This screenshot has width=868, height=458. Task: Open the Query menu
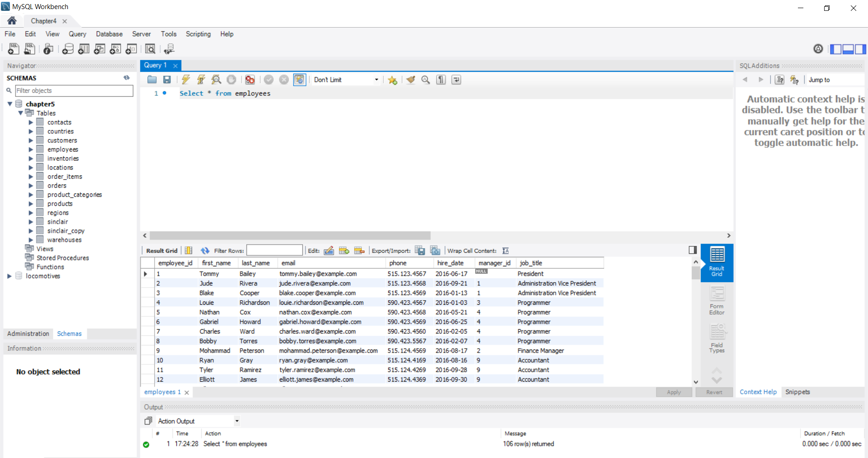(77, 34)
